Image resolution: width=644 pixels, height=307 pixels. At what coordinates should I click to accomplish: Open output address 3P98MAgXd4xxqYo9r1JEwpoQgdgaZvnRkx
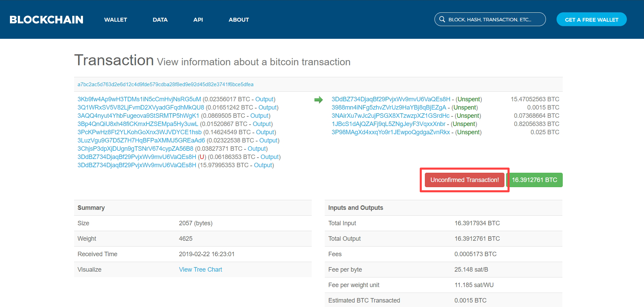(390, 132)
